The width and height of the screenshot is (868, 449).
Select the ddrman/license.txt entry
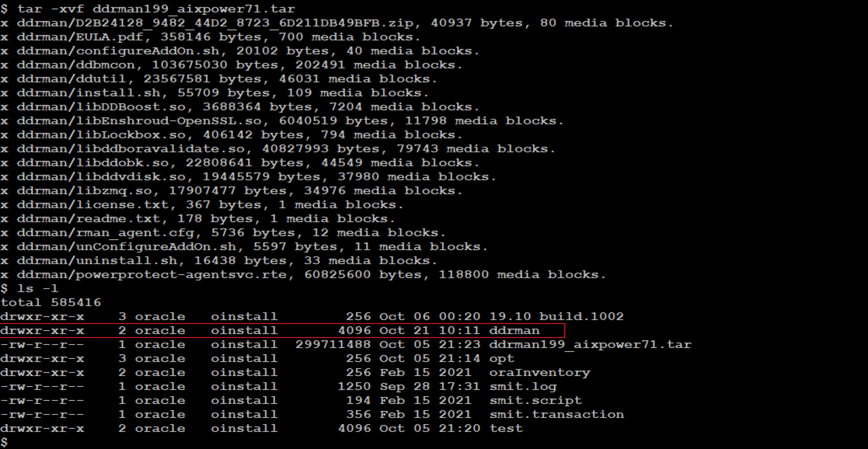coord(202,205)
